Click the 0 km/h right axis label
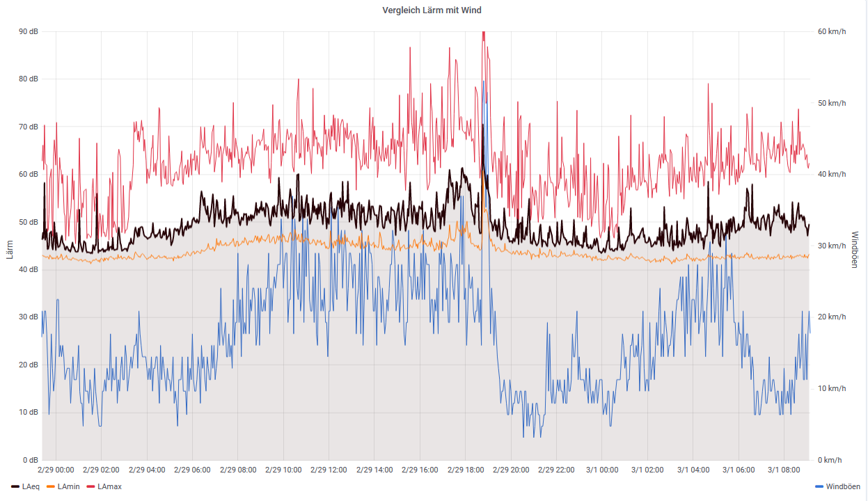The width and height of the screenshot is (868, 501). pos(829,460)
